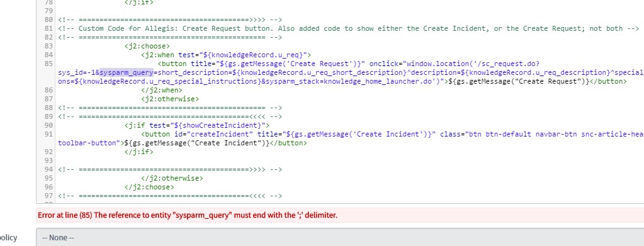Click the '</j:if>' tag on line 92
This screenshot has height=246, width=644.
(139, 152)
